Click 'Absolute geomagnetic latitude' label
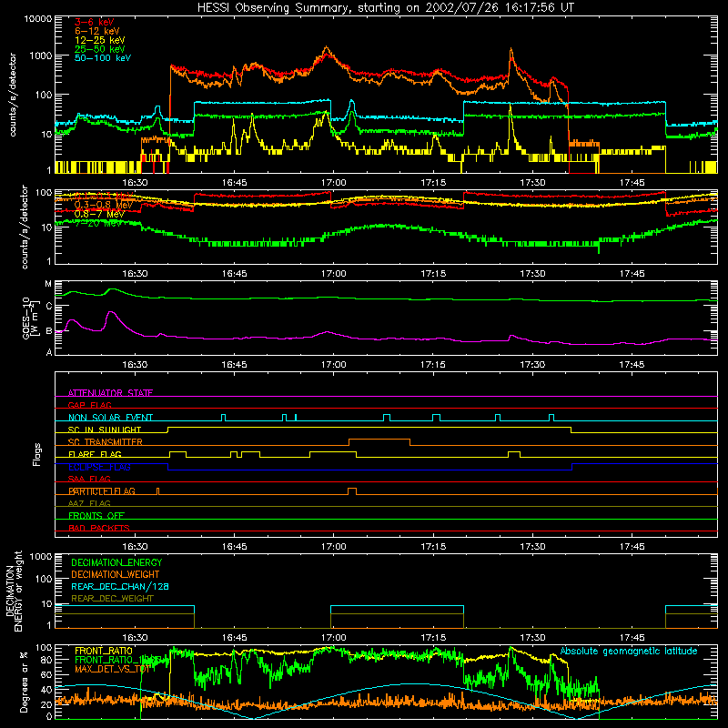728x728 pixels. point(629,651)
